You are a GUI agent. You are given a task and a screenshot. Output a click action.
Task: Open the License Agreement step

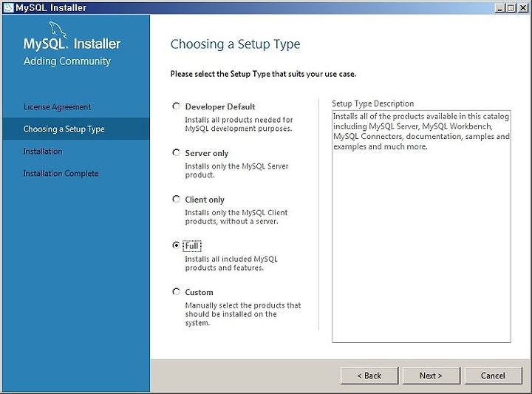pos(57,107)
